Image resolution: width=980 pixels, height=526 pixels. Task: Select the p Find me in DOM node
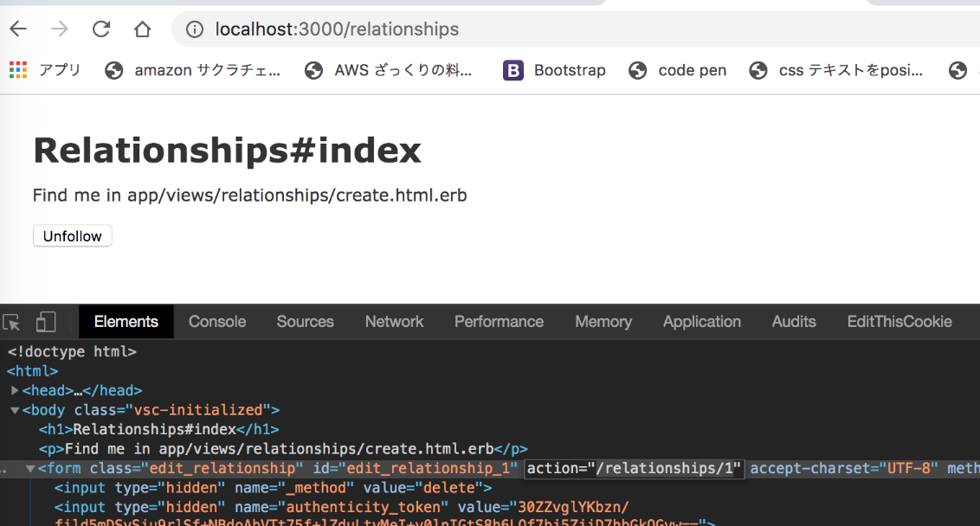click(x=283, y=449)
